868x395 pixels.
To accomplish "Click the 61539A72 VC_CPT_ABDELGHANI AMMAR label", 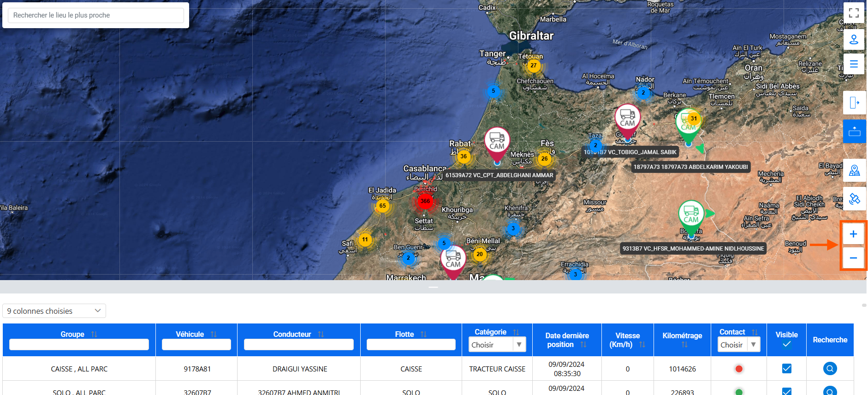I will [x=499, y=175].
